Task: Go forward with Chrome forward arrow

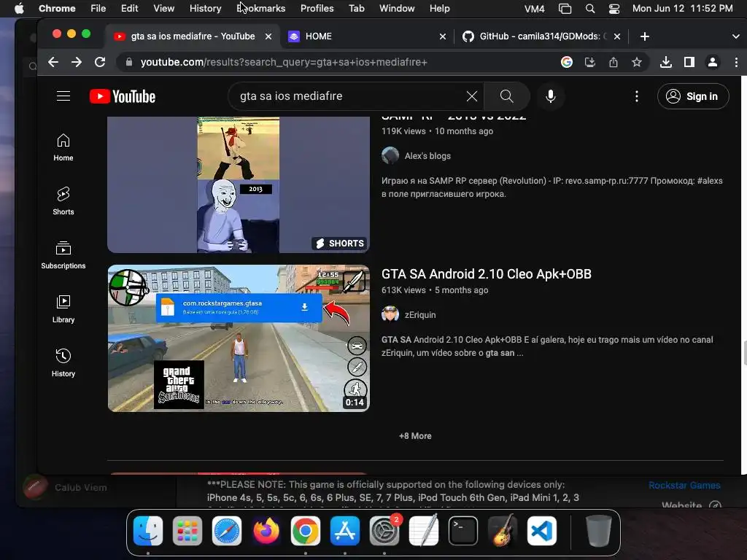Action: (x=76, y=62)
